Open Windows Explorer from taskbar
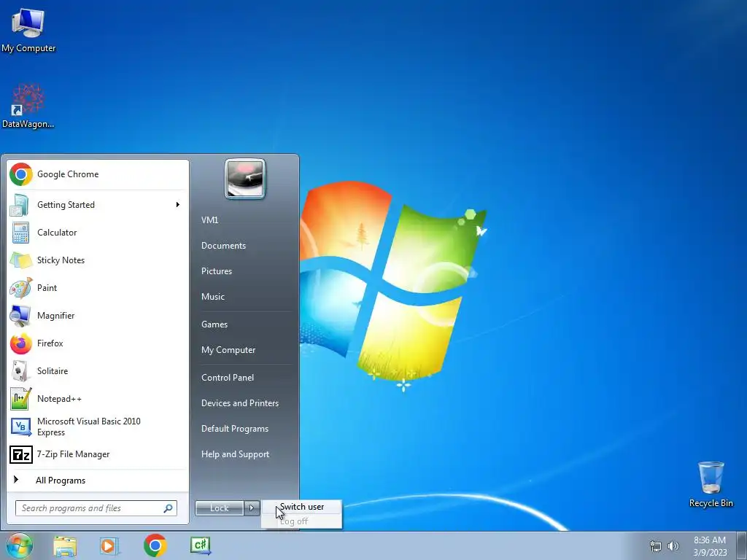The height and width of the screenshot is (560, 747). tap(65, 545)
